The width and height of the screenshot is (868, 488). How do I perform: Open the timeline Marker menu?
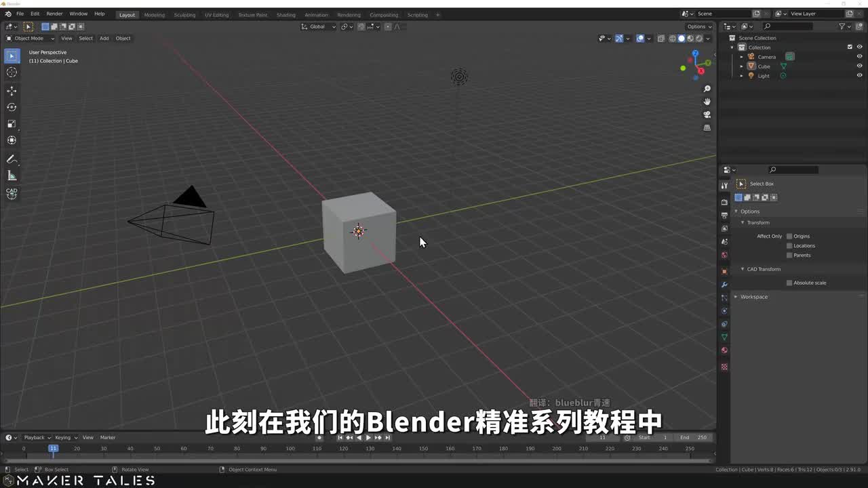tap(108, 437)
